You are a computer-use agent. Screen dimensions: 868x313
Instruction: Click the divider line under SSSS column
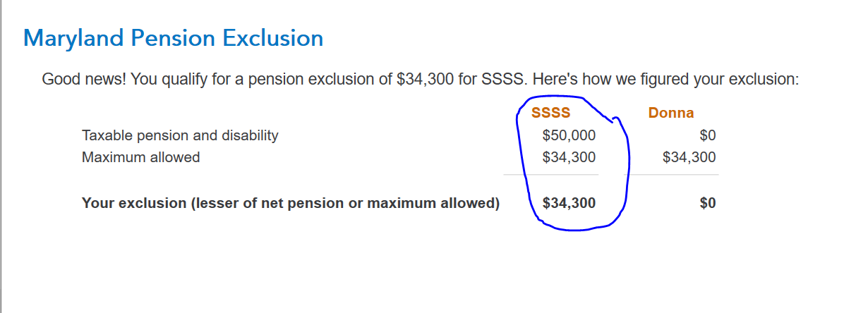point(550,174)
